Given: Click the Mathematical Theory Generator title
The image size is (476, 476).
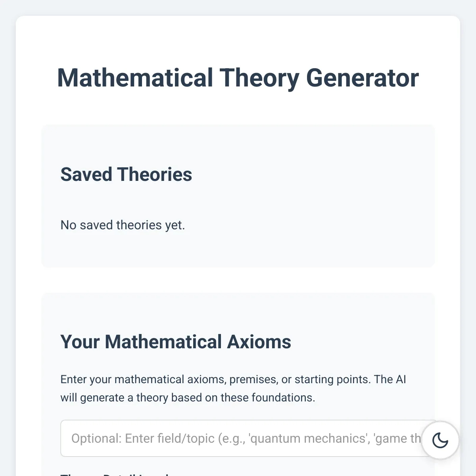Looking at the screenshot, I should (238, 78).
